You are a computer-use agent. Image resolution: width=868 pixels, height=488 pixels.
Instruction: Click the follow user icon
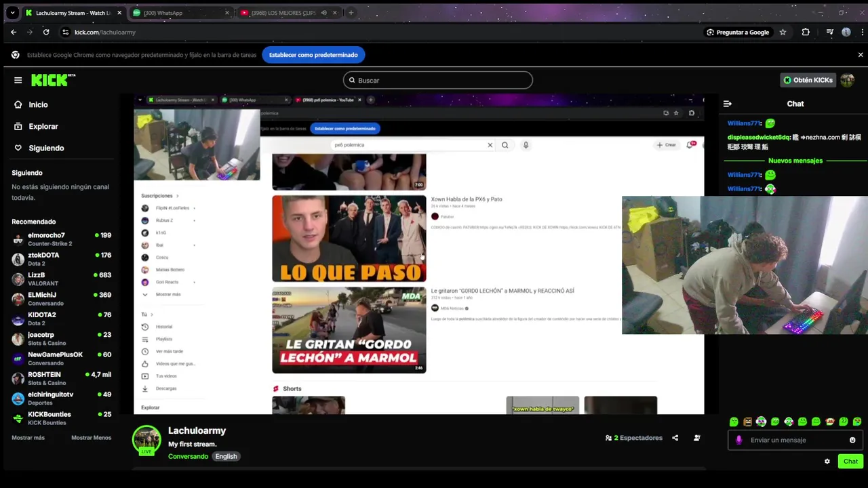point(696,438)
